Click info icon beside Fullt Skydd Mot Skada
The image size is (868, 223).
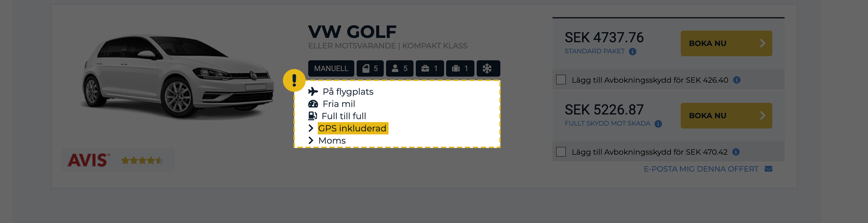(x=658, y=124)
